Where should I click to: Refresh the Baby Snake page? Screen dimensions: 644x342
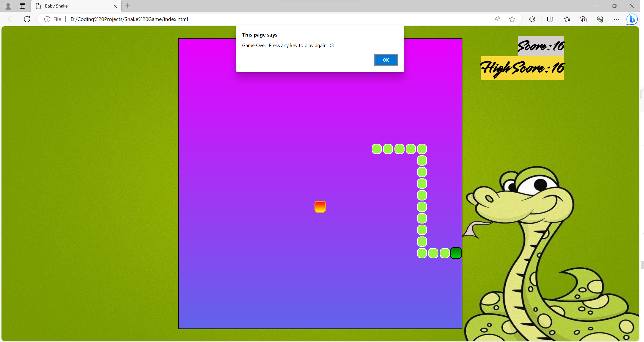pyautogui.click(x=27, y=19)
